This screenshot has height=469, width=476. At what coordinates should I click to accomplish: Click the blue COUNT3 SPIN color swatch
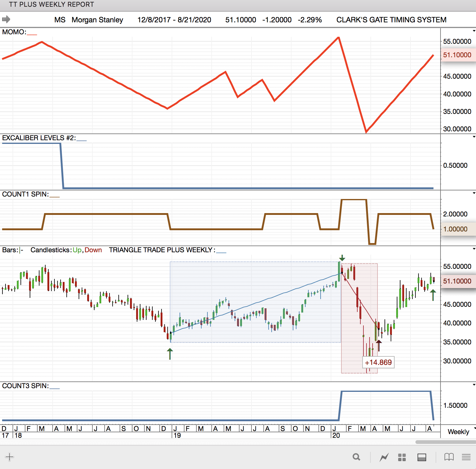(x=54, y=388)
